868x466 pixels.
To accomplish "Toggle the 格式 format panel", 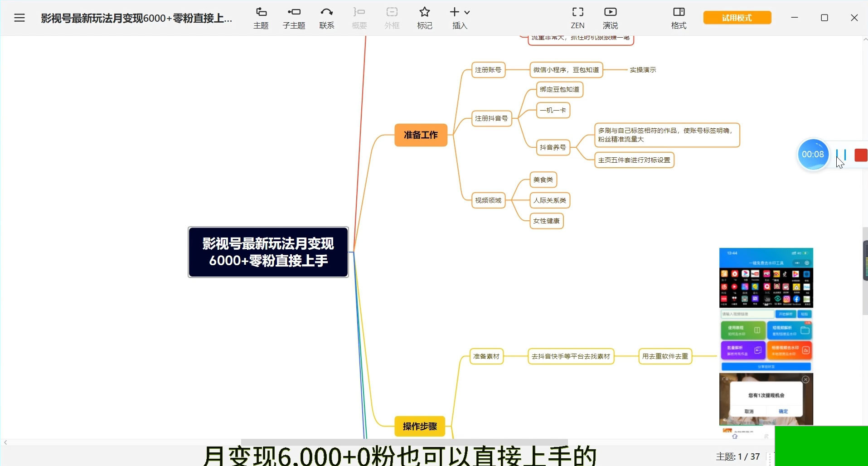I will point(679,17).
